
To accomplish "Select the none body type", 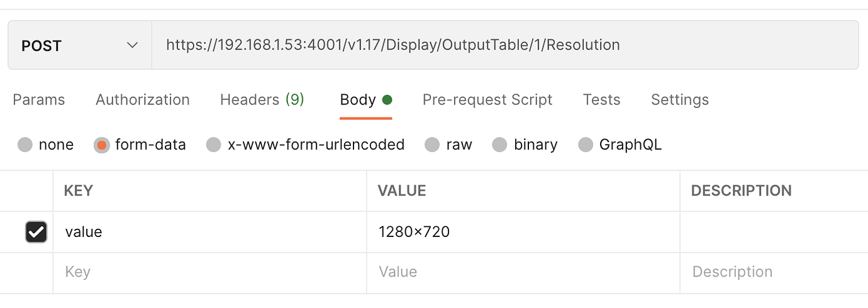I will [x=25, y=145].
